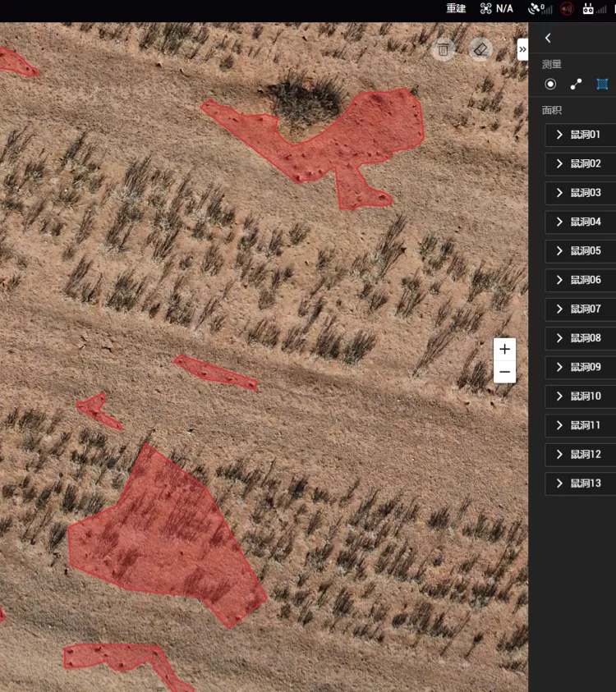
Task: Click the red obstacle sensing status icon
Action: click(567, 9)
